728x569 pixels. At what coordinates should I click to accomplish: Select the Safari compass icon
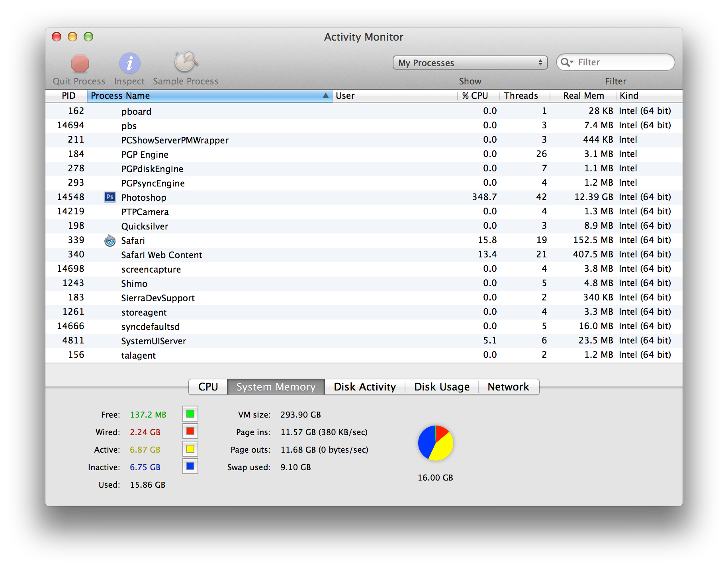pos(110,241)
